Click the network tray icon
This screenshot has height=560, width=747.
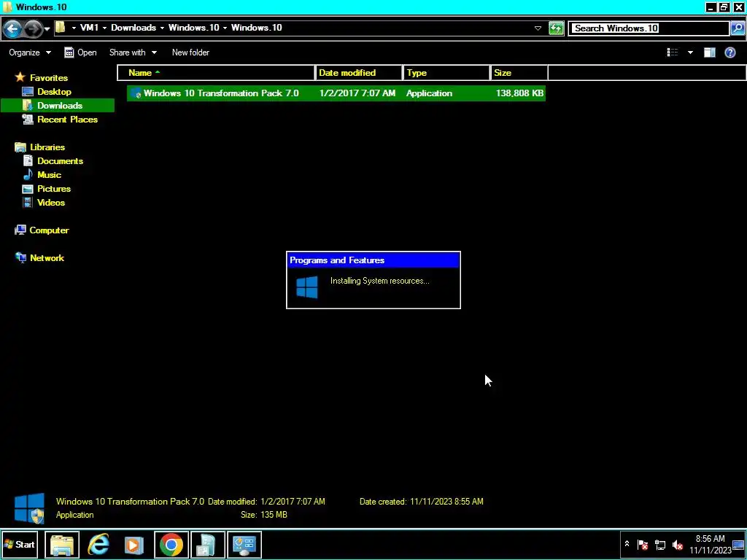coord(660,544)
